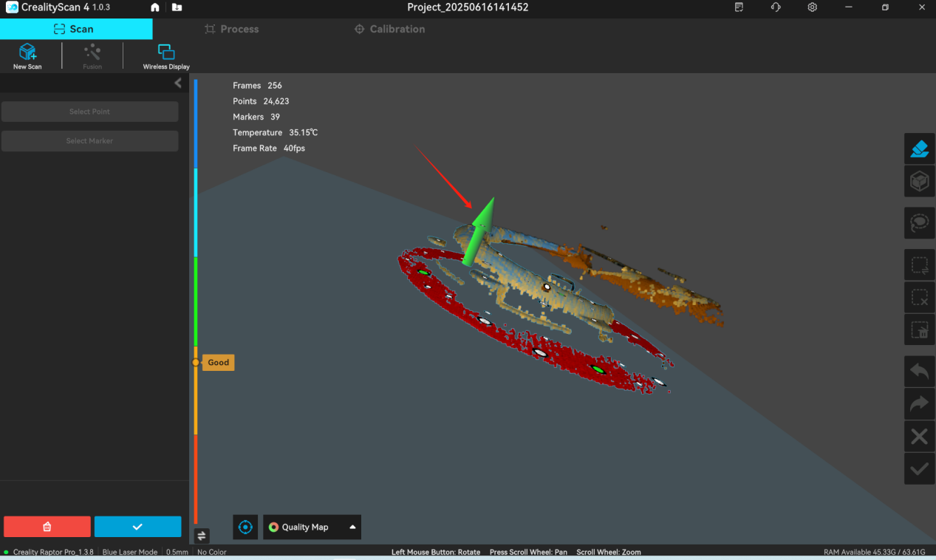Image resolution: width=936 pixels, height=560 pixels.
Task: Toggle the swap arrows button below color bar
Action: (202, 536)
